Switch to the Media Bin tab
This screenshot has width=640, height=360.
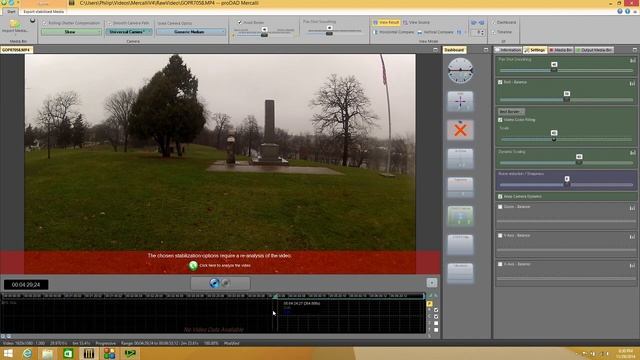(x=561, y=50)
